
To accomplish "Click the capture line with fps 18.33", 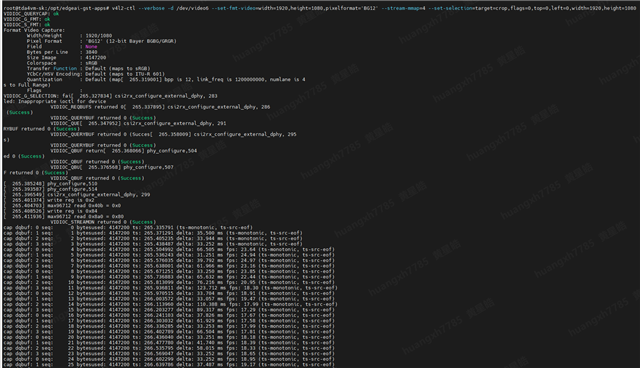I will [x=169, y=348].
